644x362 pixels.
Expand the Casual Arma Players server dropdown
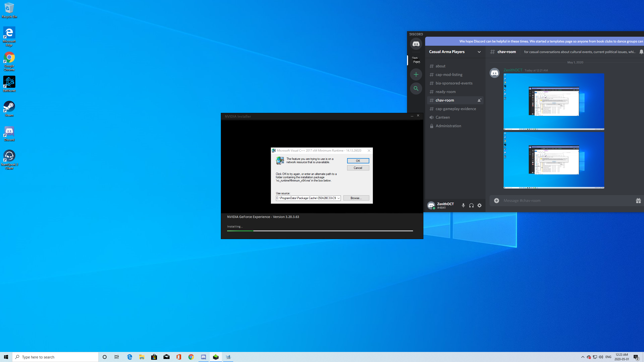click(x=479, y=52)
